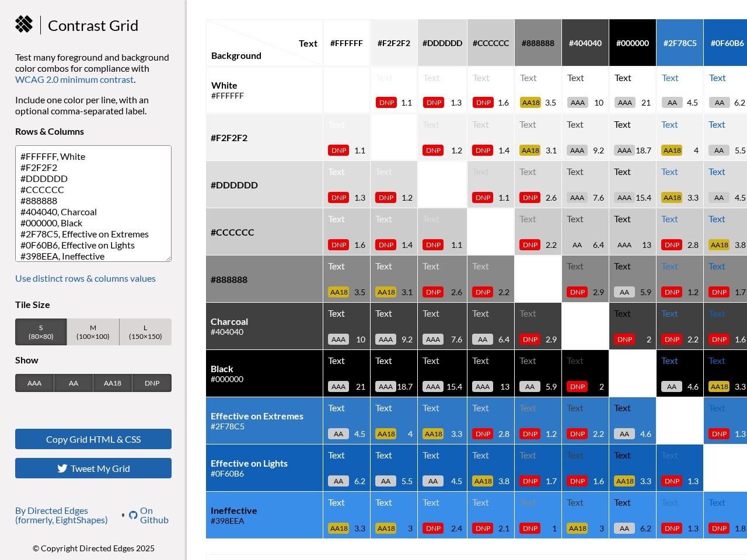Click the #000000 column header swatch

pos(632,43)
